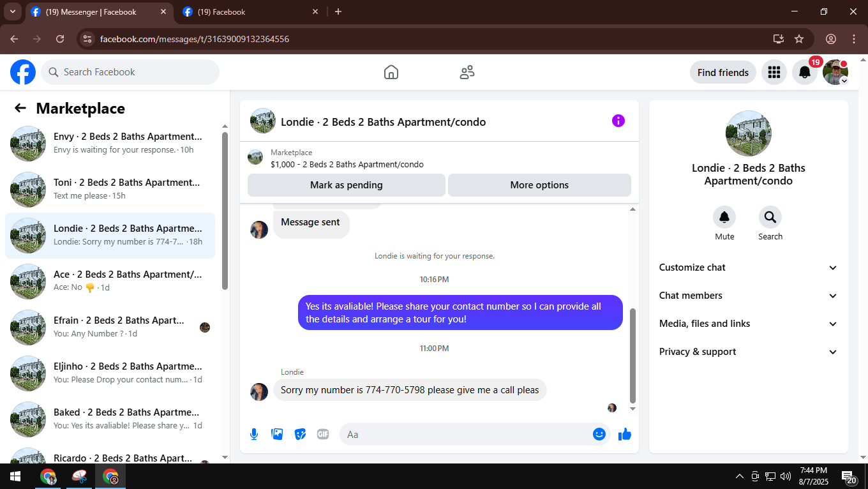
Task: Select the Londie conversation in list
Action: pyautogui.click(x=110, y=236)
